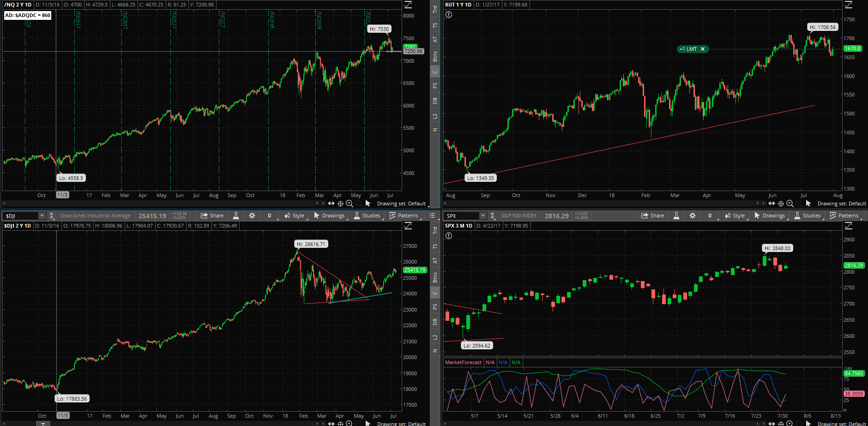Click the pointer tool icon under /NQ chart
Viewport: 868px width, 426px height.
(x=368, y=204)
